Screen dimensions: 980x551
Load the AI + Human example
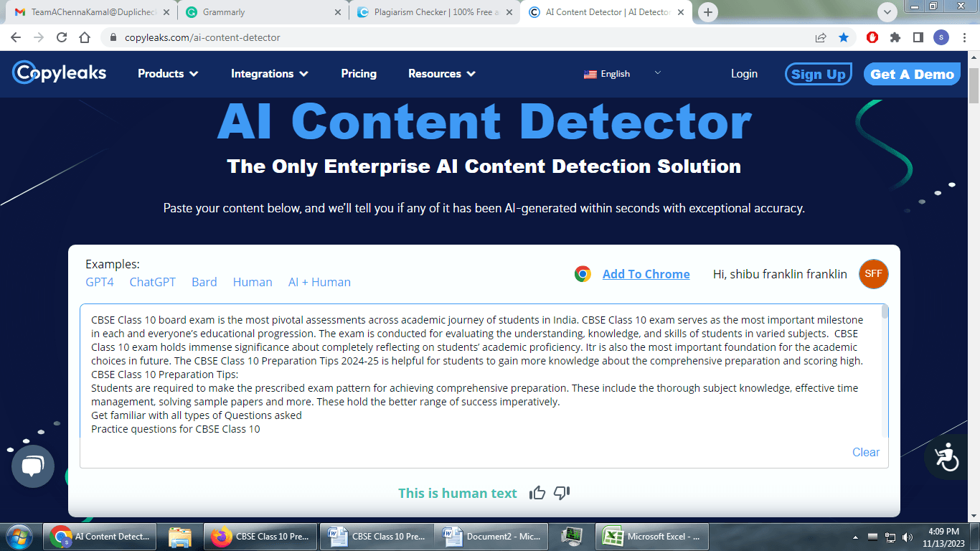(319, 282)
